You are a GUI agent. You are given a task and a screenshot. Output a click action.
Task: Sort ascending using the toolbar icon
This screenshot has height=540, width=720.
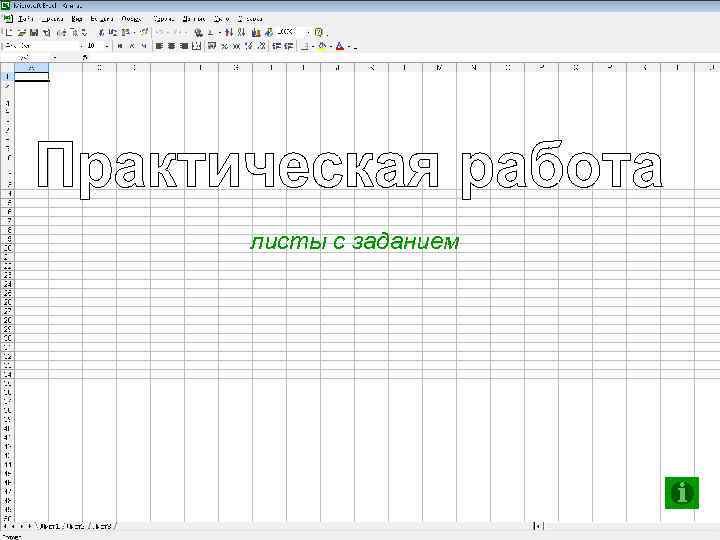[x=229, y=32]
